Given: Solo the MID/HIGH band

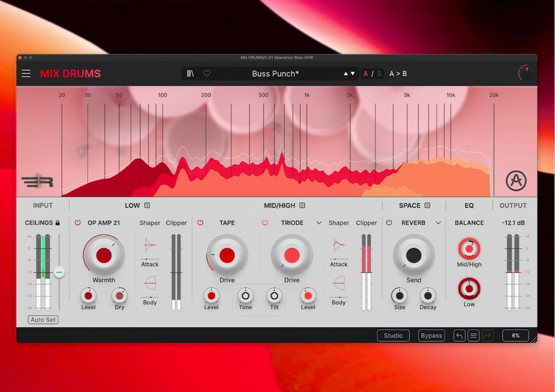Looking at the screenshot, I should 302,205.
